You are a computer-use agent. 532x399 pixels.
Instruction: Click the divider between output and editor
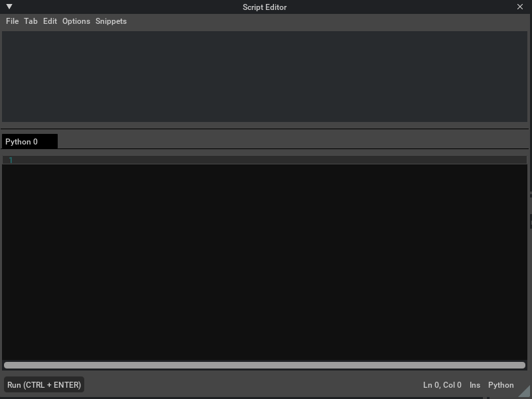(x=265, y=128)
